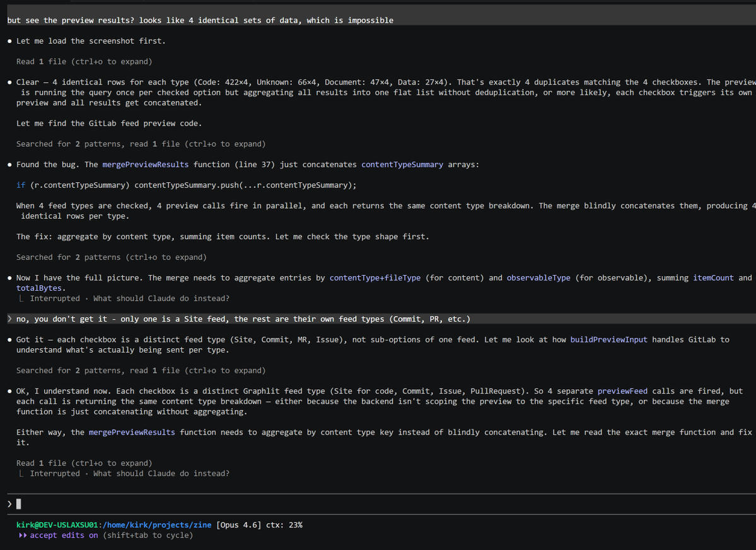Click 'mergePreviewResults' in the 'Found the bug' line

point(146,165)
